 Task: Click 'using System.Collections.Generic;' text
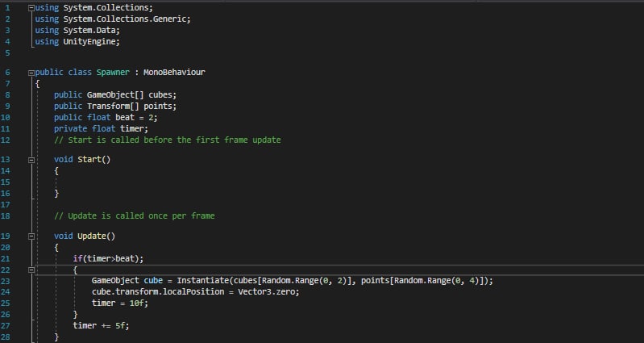click(x=113, y=19)
